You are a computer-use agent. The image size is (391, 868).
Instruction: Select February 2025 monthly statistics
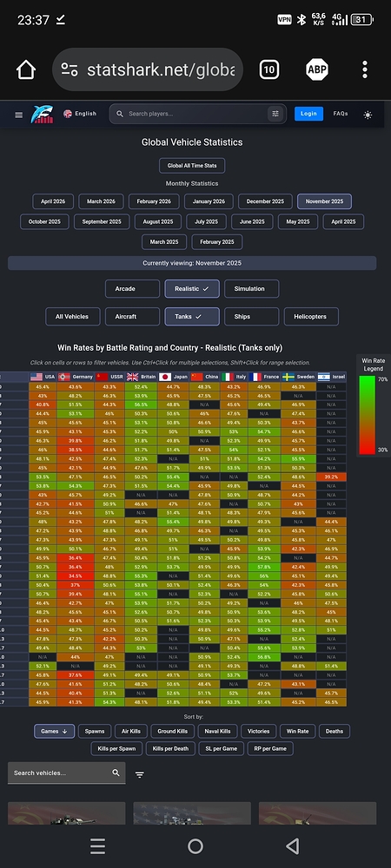[217, 242]
